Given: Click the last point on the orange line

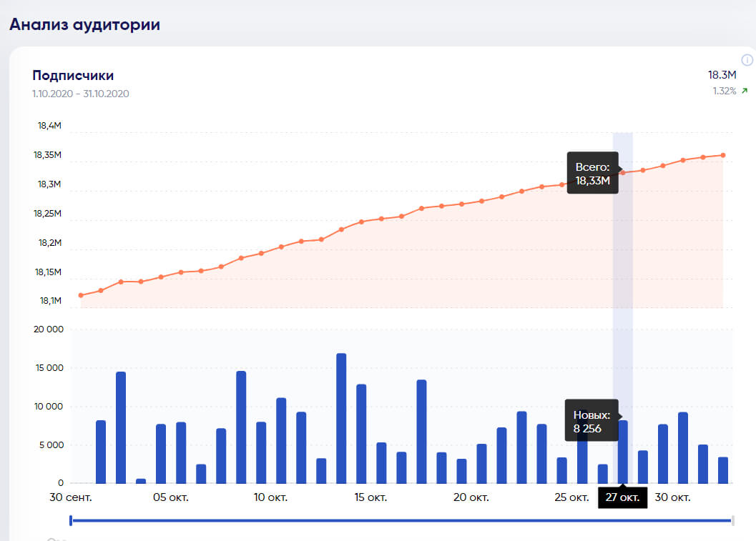Looking at the screenshot, I should [723, 155].
